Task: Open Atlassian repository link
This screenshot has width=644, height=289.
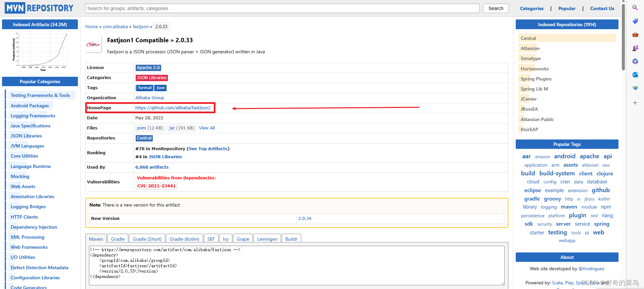Action: pyautogui.click(x=530, y=49)
